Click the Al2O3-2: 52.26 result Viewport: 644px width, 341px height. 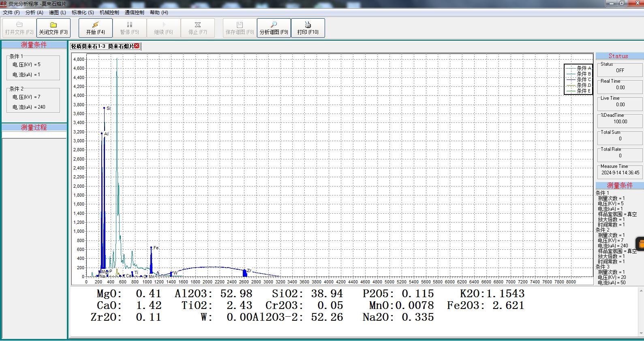coord(298,317)
